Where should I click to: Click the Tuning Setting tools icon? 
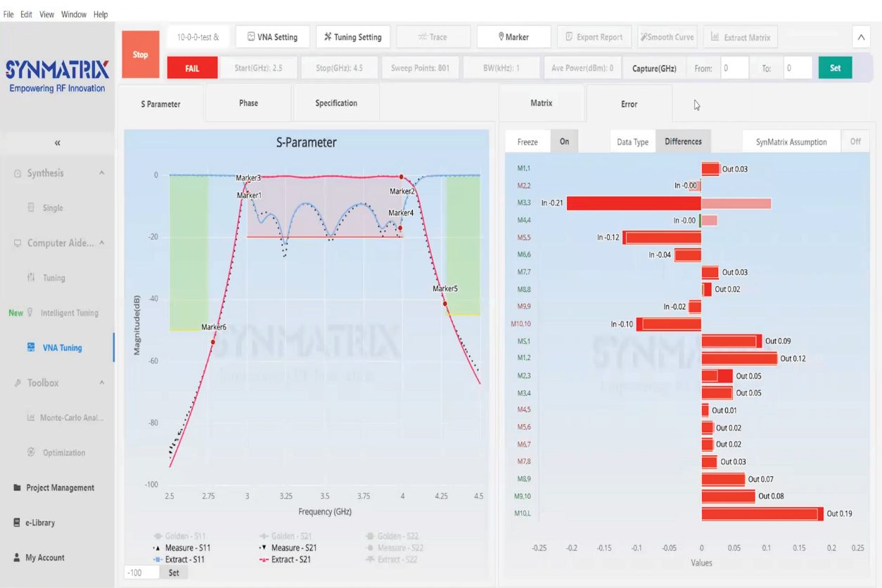coord(328,37)
